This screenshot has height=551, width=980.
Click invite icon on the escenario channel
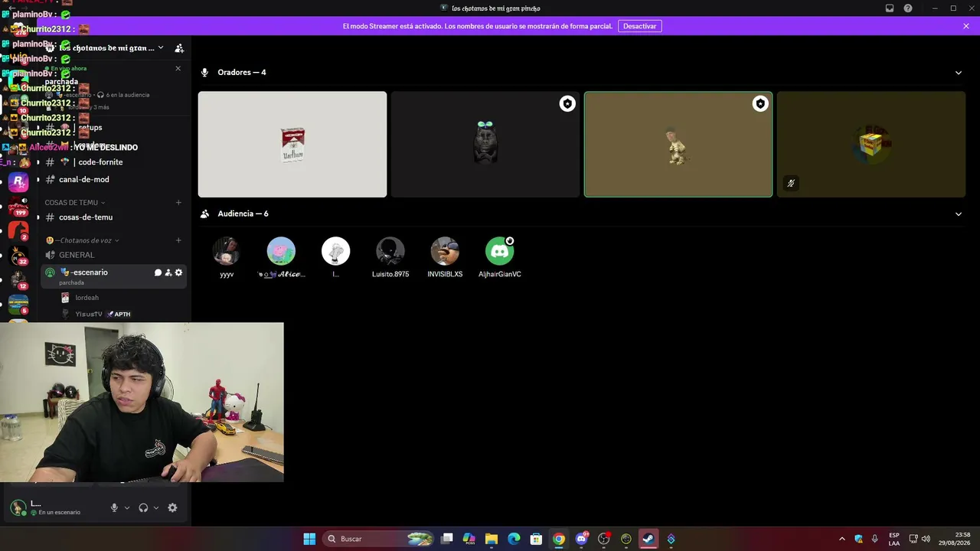tap(168, 272)
